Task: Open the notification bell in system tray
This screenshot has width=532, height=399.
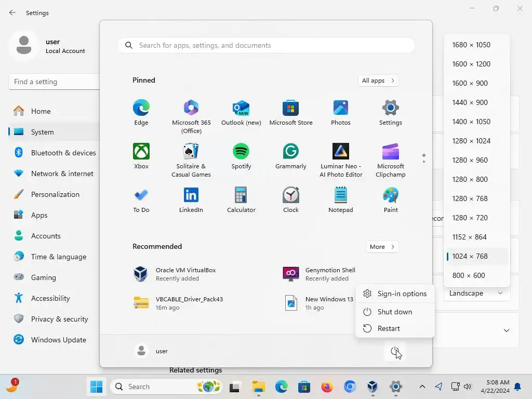Action: tap(518, 387)
